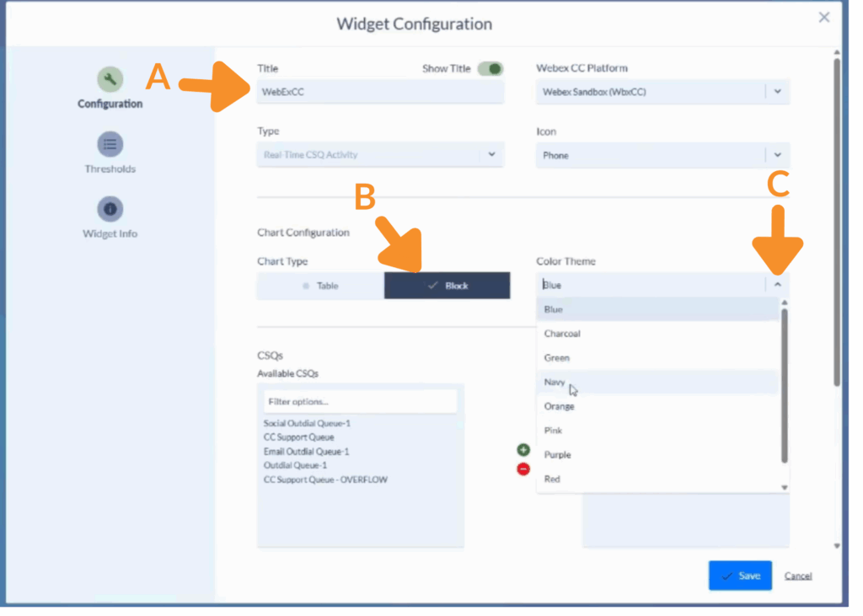Viewport: 863px width, 616px height.
Task: Collapse the Color Theme dropdown arrow
Action: (x=777, y=285)
